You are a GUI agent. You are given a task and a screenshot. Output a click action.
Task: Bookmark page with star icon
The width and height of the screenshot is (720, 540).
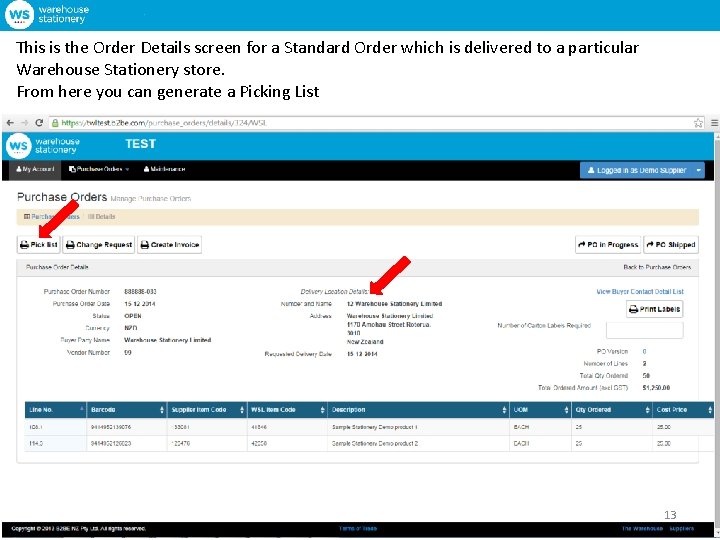698,123
